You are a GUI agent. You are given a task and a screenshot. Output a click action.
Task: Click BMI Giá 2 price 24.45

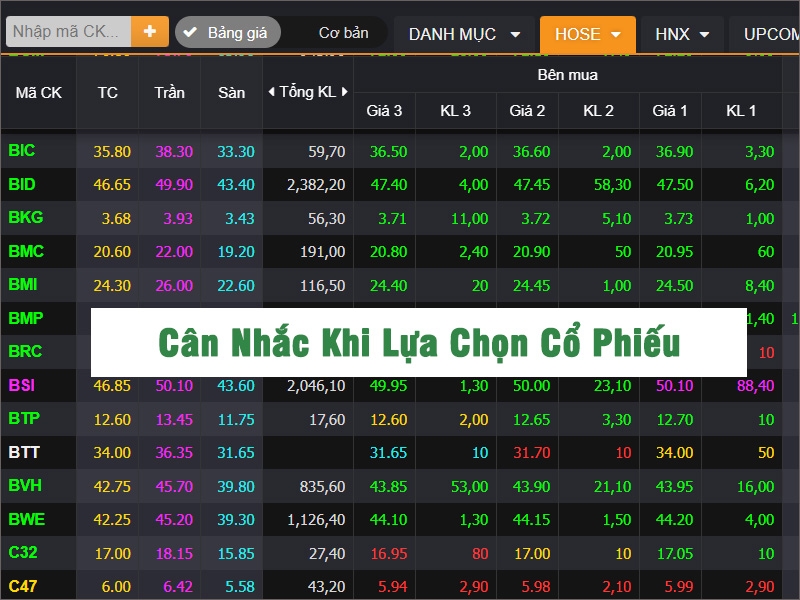(532, 286)
